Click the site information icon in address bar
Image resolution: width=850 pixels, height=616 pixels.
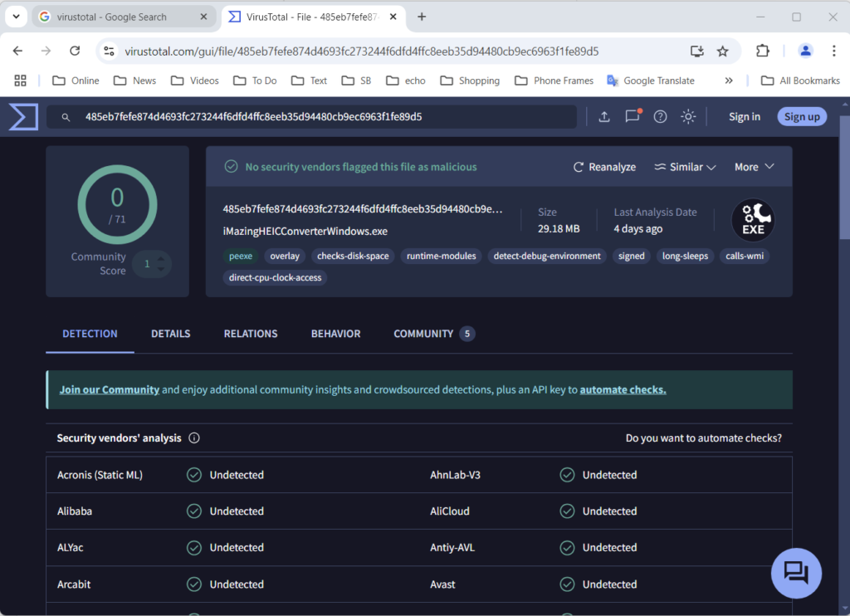[x=109, y=51]
